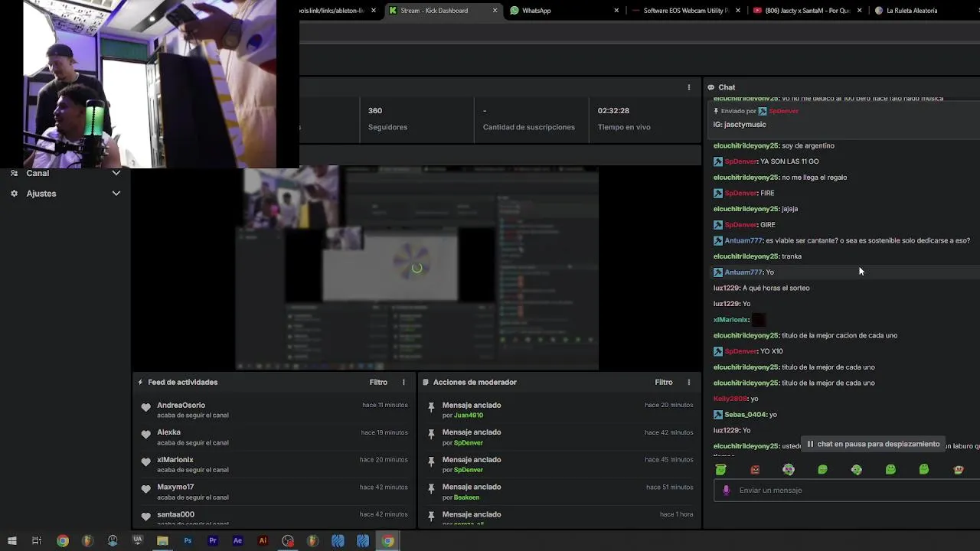This screenshot has width=980, height=551.
Task: Open Illustrator from the taskbar
Action: click(263, 541)
